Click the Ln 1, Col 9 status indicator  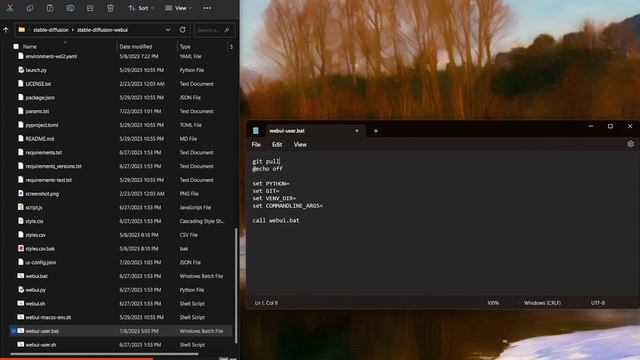pyautogui.click(x=266, y=303)
